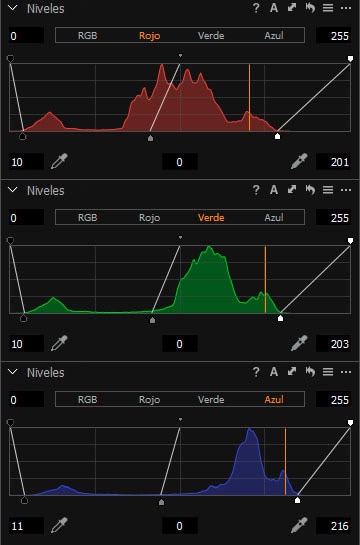
Task: Open presets list icon in Rojo panel
Action: point(328,8)
